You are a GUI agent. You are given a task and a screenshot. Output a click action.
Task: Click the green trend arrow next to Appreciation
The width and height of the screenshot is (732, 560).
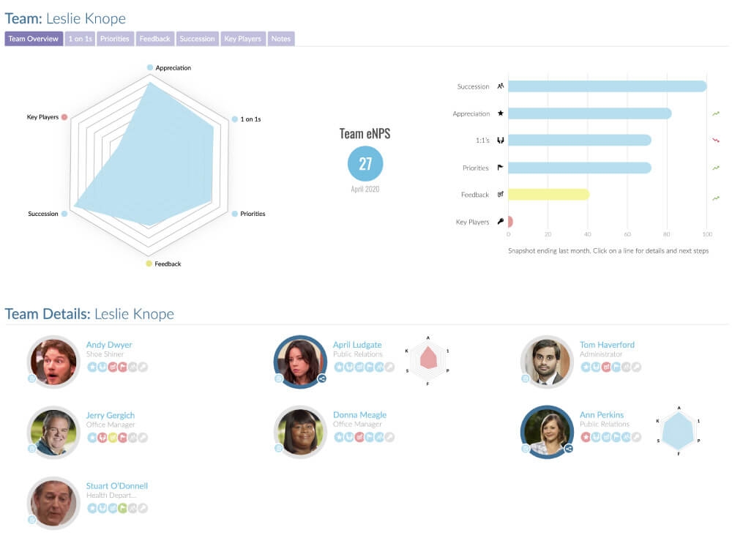(x=714, y=113)
